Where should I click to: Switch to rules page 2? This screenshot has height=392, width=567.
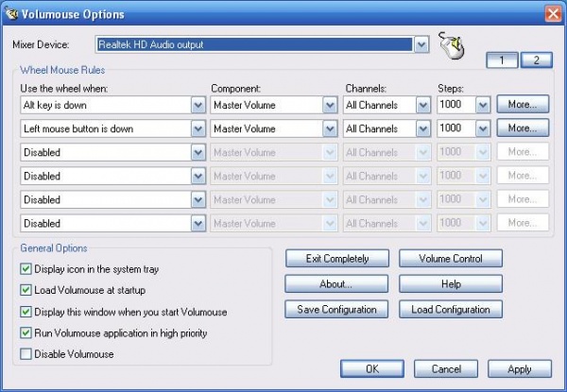click(536, 60)
